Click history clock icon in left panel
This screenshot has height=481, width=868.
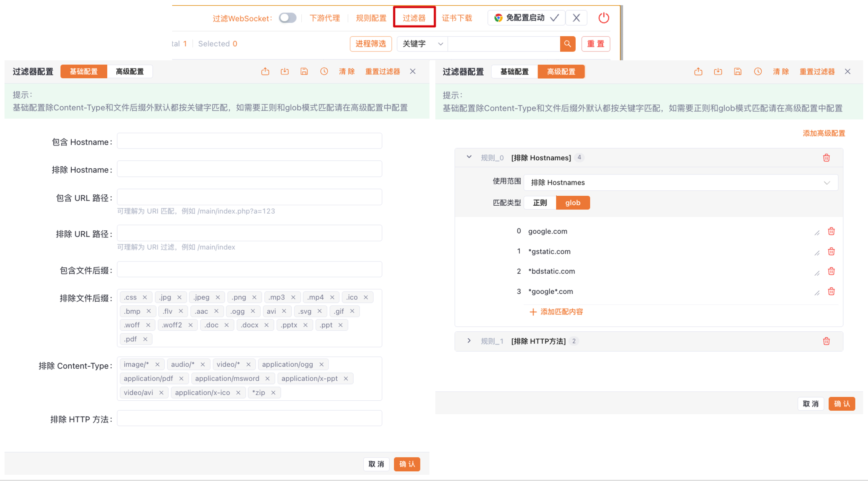pos(324,71)
